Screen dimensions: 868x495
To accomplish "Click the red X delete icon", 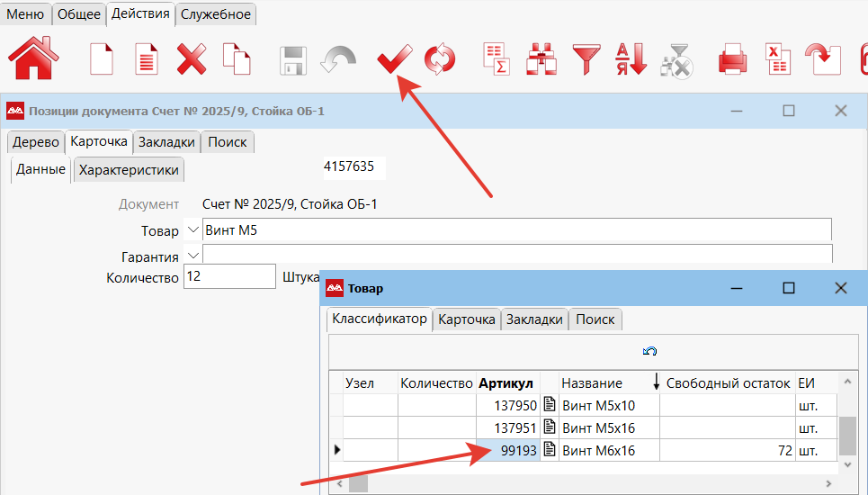I will click(191, 60).
